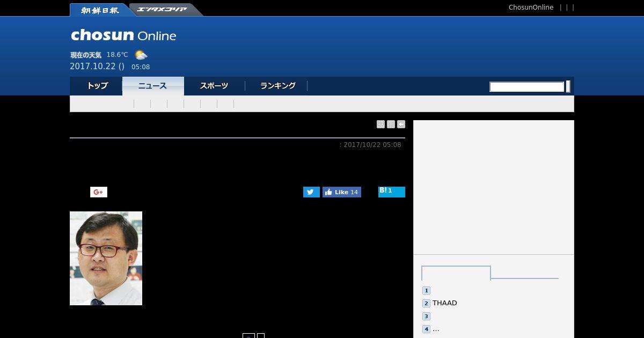Screen dimensions: 644x338
Task: Click the back arrow icon above article
Action: pos(401,124)
